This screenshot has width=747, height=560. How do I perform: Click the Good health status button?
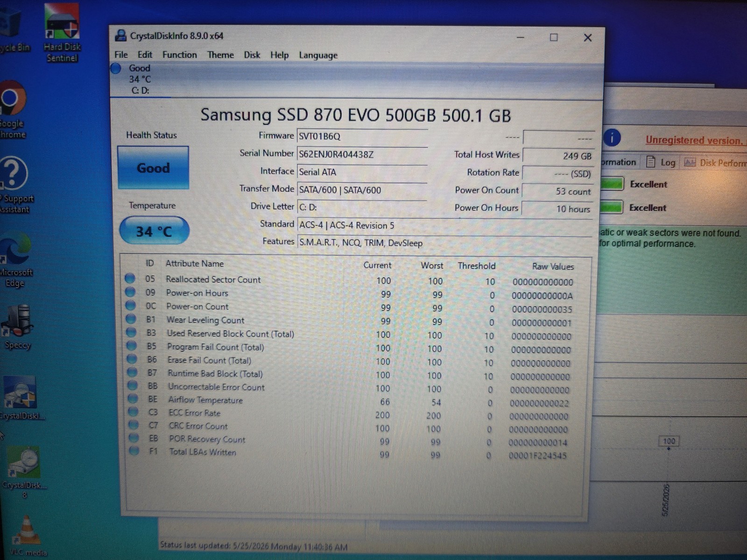click(153, 168)
